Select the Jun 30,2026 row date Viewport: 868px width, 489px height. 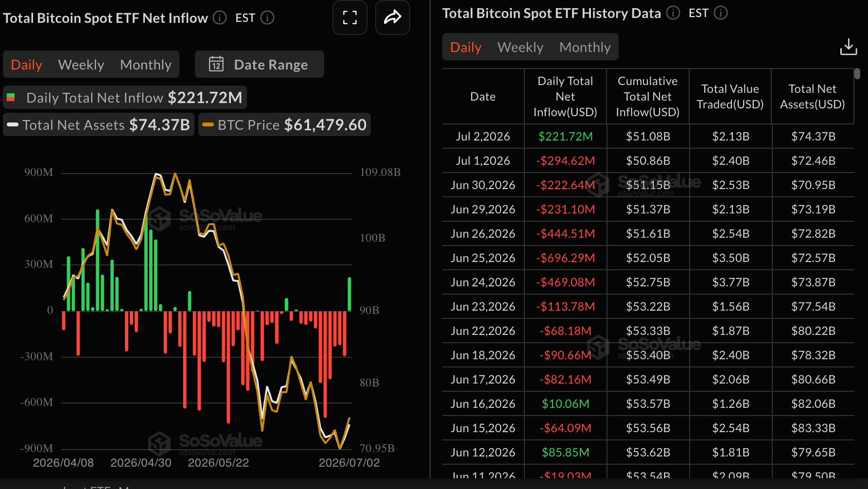[x=483, y=185]
